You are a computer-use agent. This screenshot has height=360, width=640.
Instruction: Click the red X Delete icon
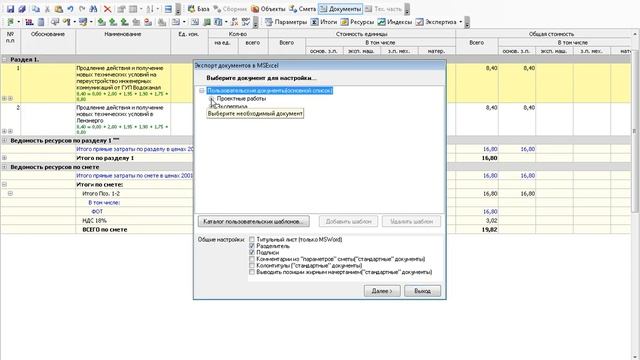107,9
